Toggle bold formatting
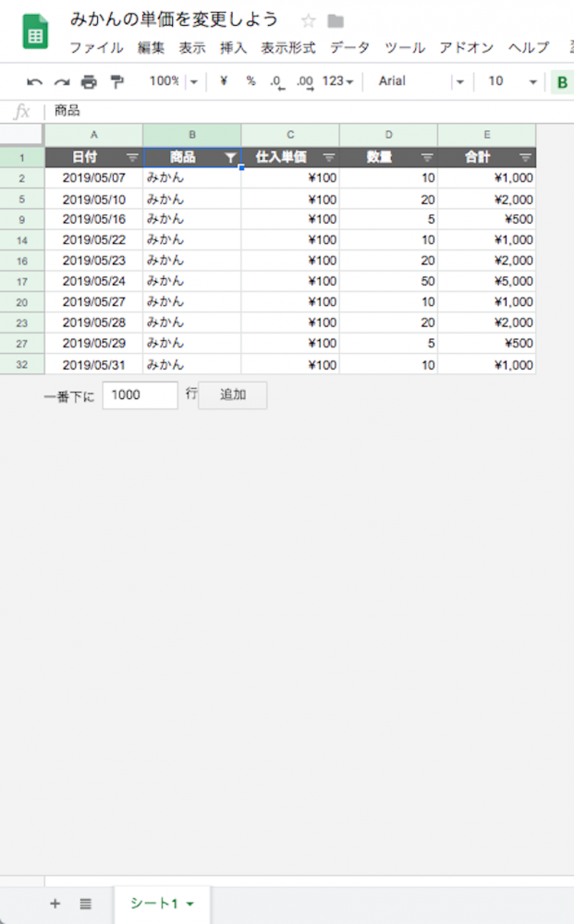Viewport: 574px width, 924px height. 561,82
